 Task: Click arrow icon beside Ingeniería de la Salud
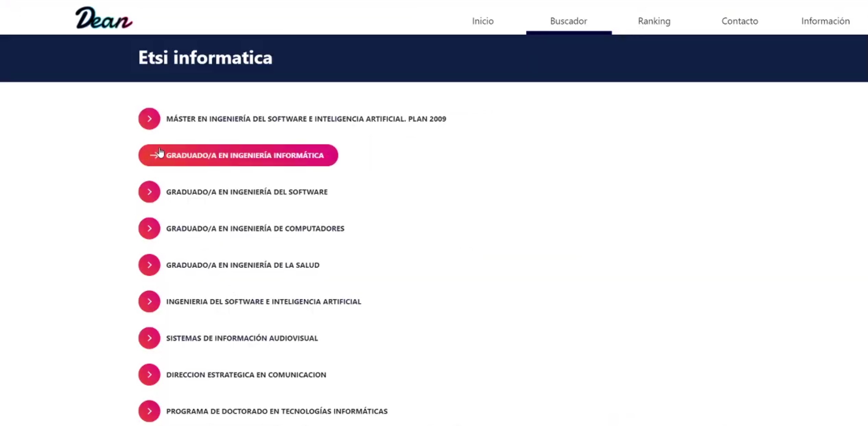149,265
